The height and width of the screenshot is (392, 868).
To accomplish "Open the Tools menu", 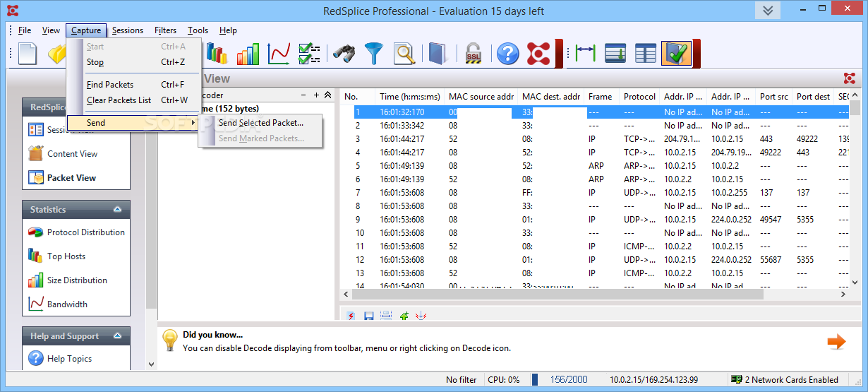I will tap(198, 30).
